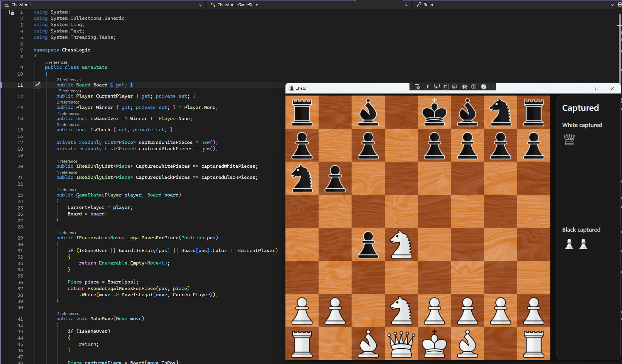The height and width of the screenshot is (364, 622).
Task: Click "namespace ChessLogic" on line 7
Action: coord(62,50)
